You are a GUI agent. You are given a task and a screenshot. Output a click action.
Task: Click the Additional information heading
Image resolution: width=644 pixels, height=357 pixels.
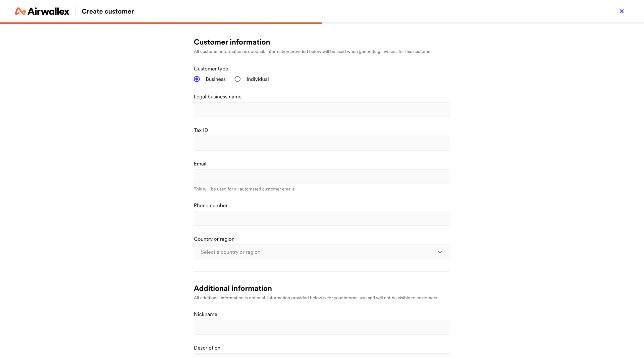coord(233,288)
